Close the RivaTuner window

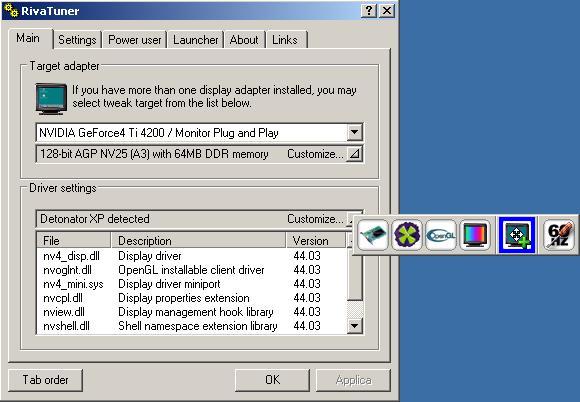[387, 10]
